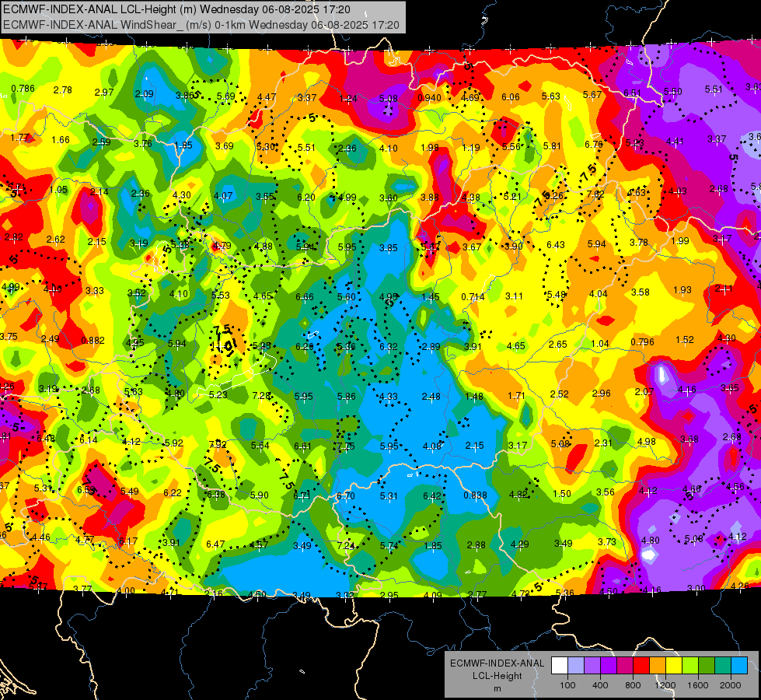The height and width of the screenshot is (700, 761).
Task: Click the wind shear value '6.66'
Action: 304,297
